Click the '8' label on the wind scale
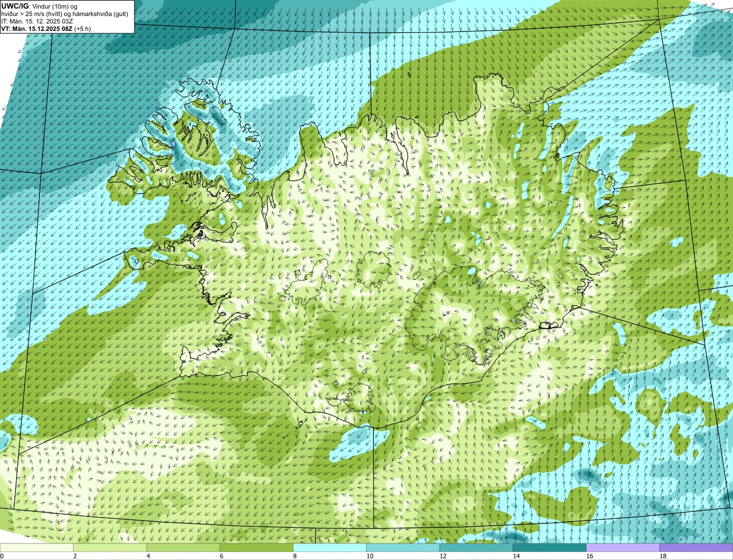This screenshot has width=733, height=560. tap(294, 556)
